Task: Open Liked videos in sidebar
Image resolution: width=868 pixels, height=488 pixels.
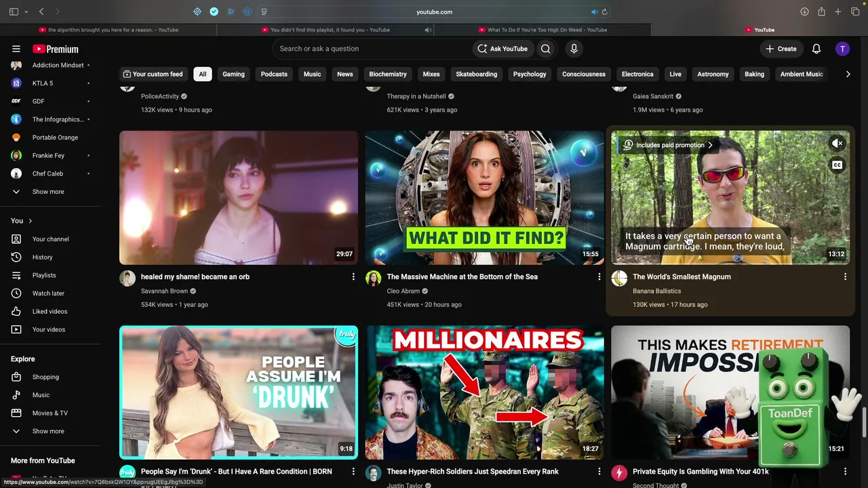Action: pyautogui.click(x=51, y=311)
